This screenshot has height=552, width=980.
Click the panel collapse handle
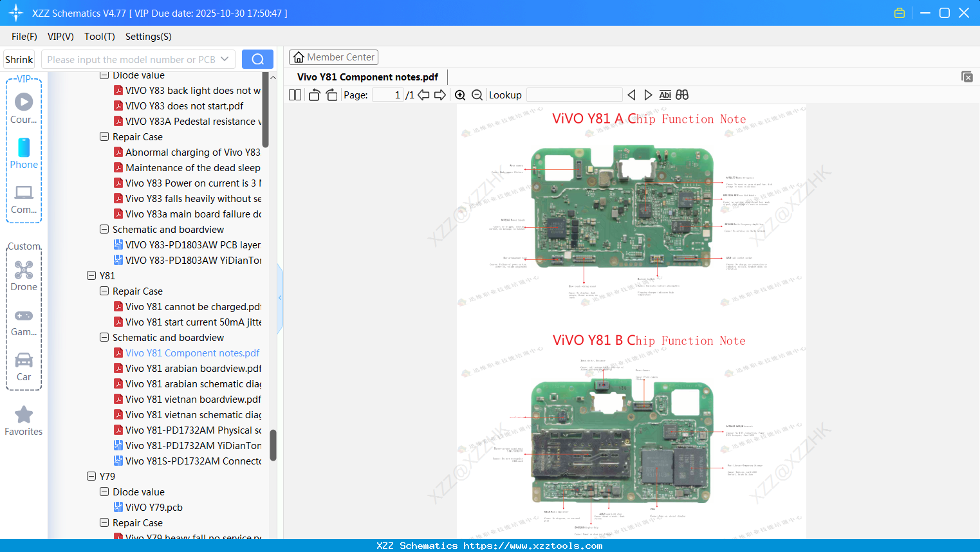coord(280,298)
